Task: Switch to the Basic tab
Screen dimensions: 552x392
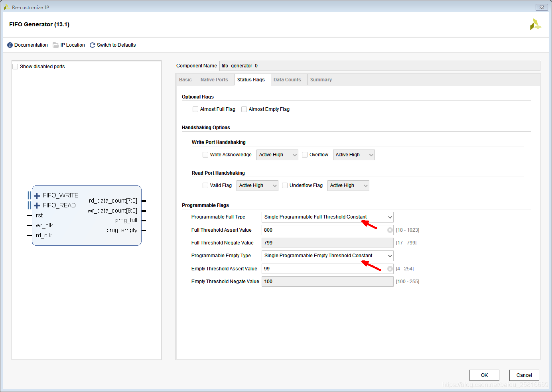Action: pyautogui.click(x=185, y=80)
